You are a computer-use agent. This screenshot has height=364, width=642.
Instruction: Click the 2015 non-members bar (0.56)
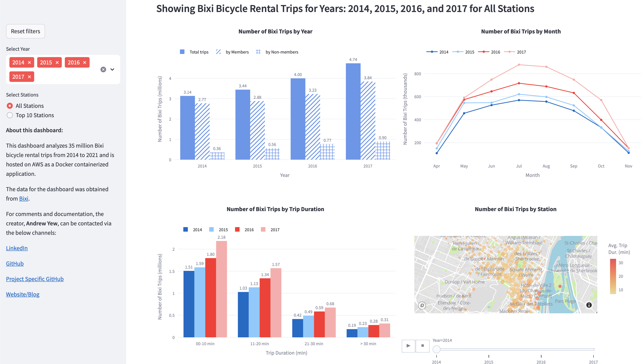tap(272, 154)
